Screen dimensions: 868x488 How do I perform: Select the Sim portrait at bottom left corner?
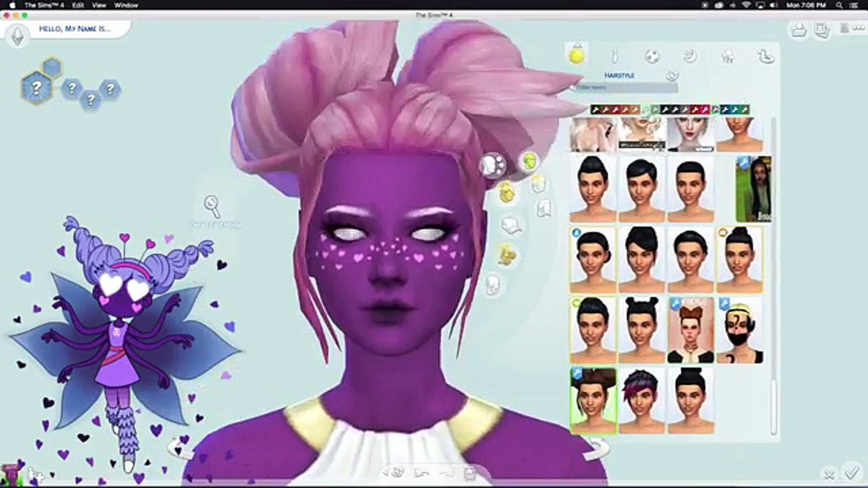pyautogui.click(x=11, y=474)
